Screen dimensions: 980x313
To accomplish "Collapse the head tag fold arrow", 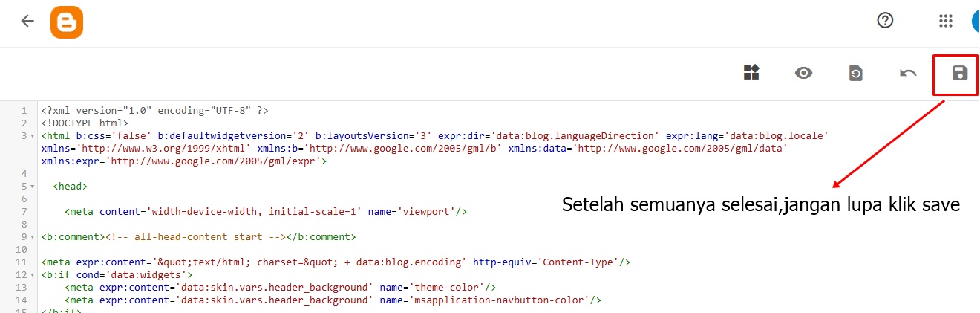I will point(34,187).
